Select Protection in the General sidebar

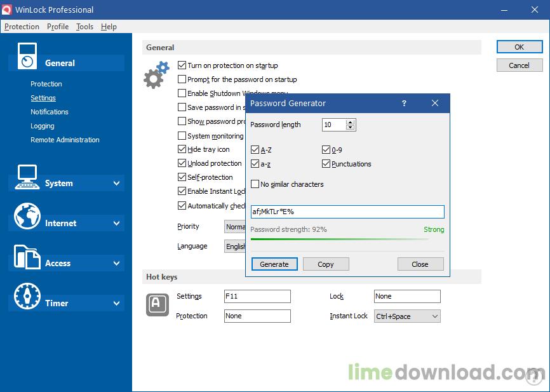[x=46, y=84]
